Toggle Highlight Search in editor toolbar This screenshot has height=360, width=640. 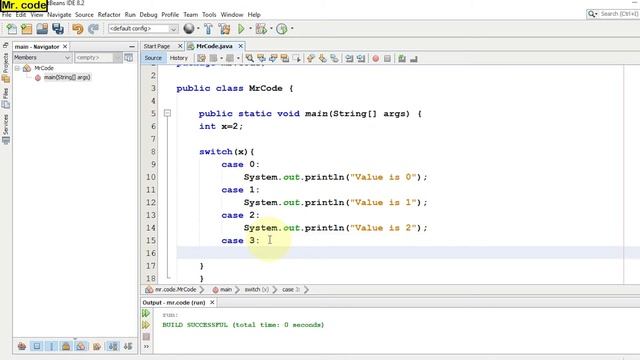click(x=285, y=58)
